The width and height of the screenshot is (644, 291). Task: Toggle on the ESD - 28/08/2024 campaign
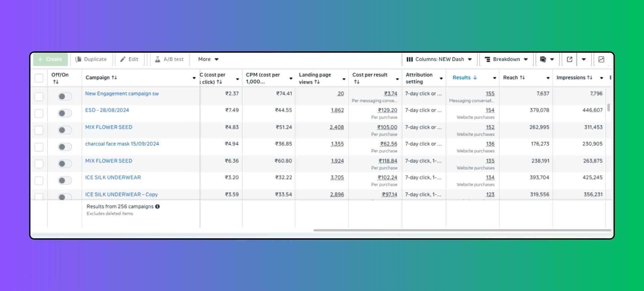64,113
